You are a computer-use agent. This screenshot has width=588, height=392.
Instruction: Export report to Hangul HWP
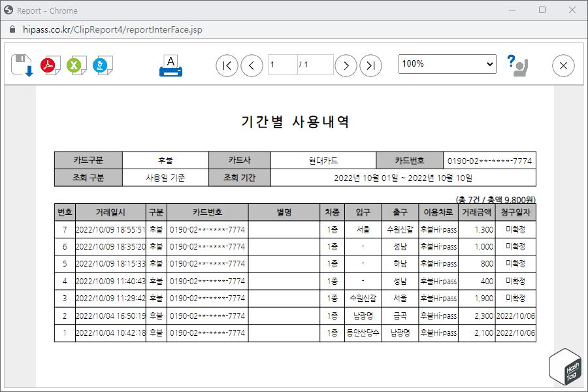coord(103,65)
